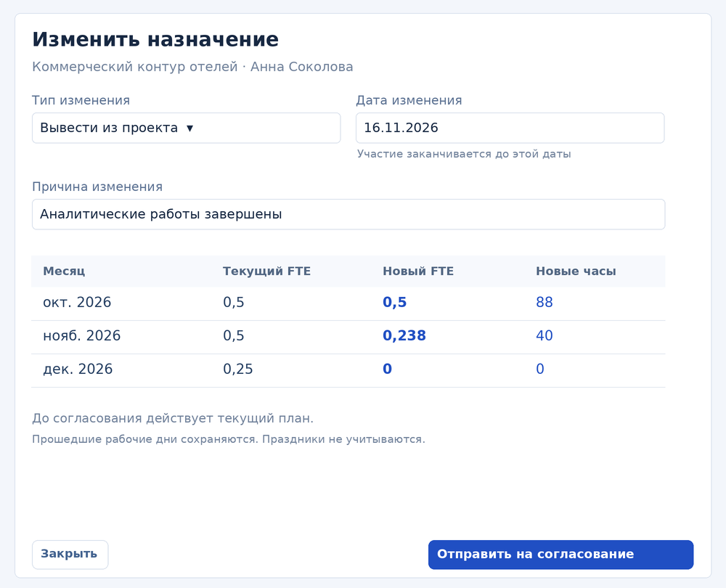This screenshot has height=588, width=726.
Task: Click current FTE value '0,25'
Action: tap(238, 369)
